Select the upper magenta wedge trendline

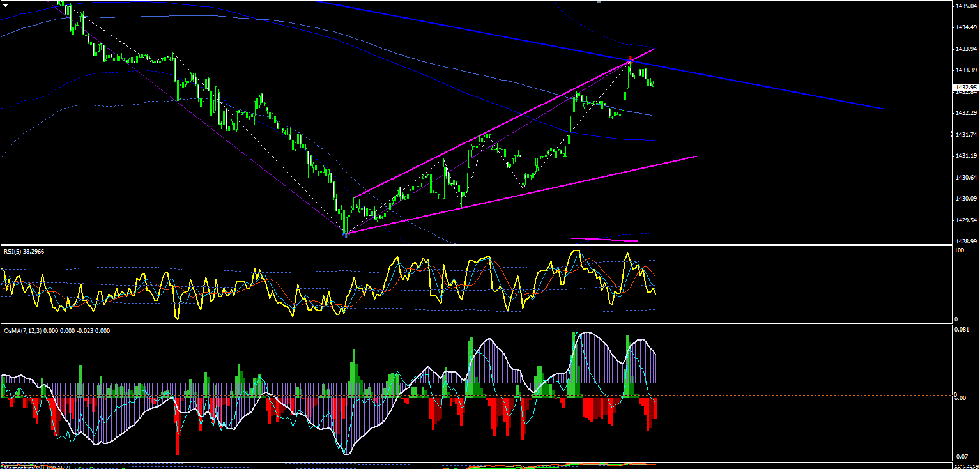click(503, 123)
